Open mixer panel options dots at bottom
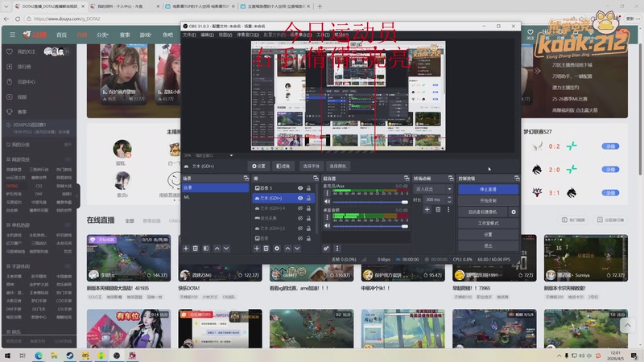The width and height of the screenshot is (644, 362). [x=337, y=249]
